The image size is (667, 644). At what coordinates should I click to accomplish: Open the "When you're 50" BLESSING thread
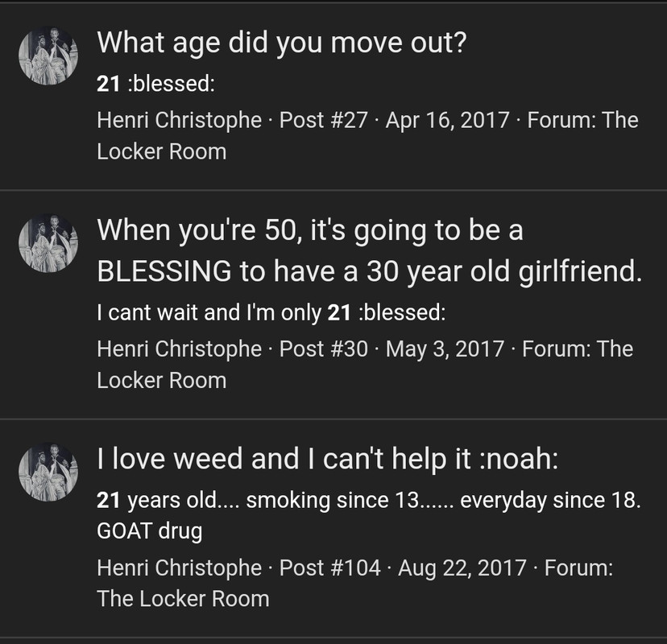coord(369,250)
